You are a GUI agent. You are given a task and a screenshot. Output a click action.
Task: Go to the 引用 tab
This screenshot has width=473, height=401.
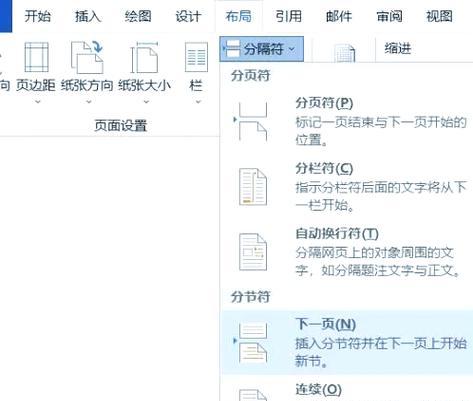289,16
